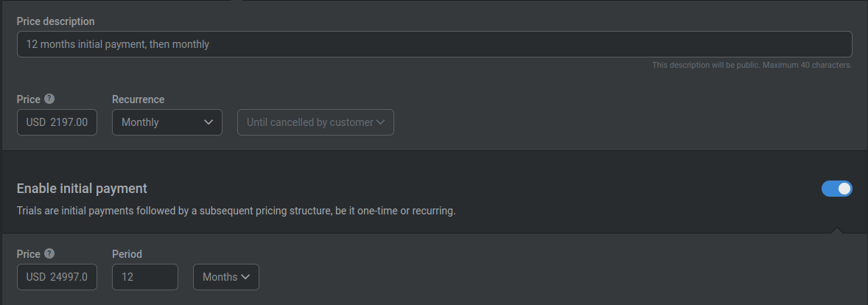
Task: Click the help icon beside the initial payment Price label
Action: click(49, 253)
